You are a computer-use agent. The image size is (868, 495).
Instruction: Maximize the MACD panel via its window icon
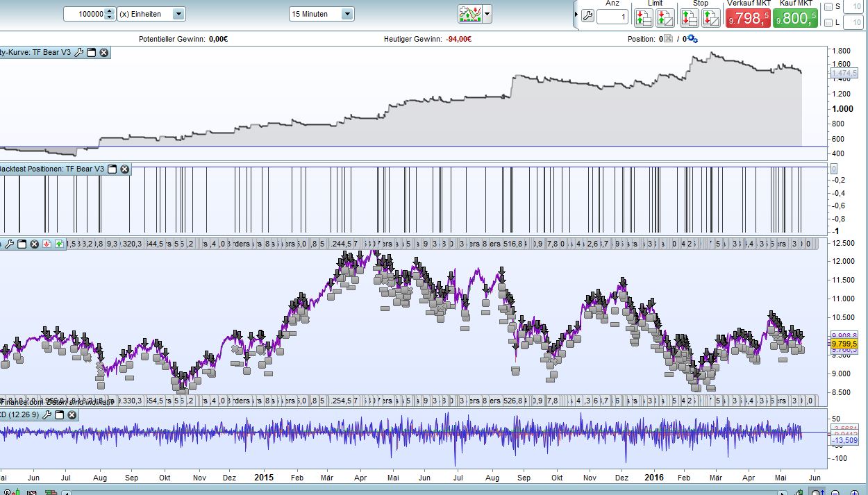(59, 414)
